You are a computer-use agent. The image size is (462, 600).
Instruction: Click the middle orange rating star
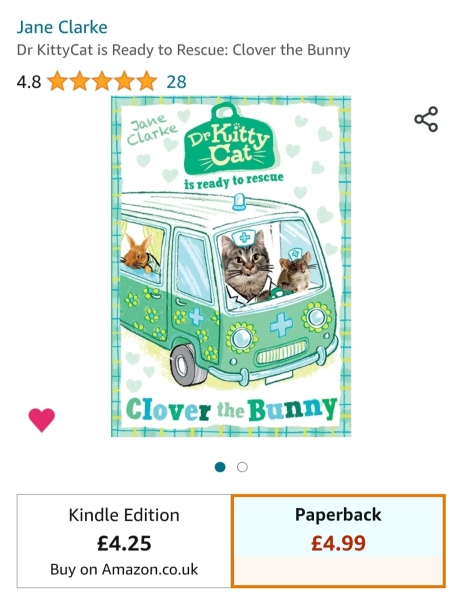[x=102, y=81]
